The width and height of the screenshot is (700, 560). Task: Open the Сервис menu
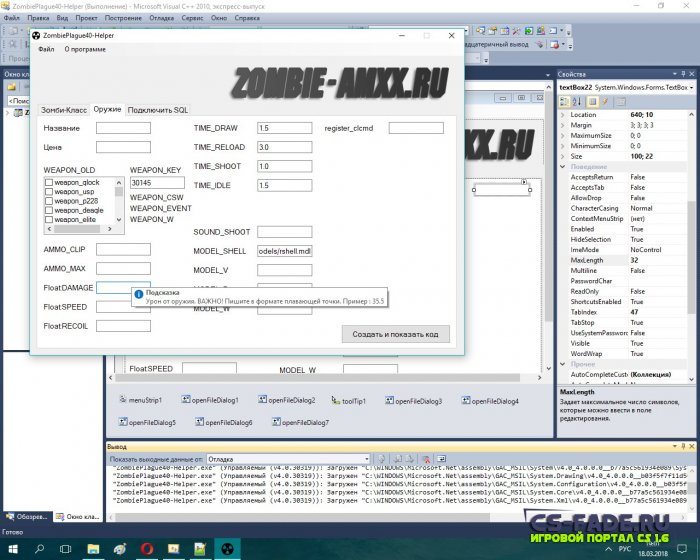[192, 18]
